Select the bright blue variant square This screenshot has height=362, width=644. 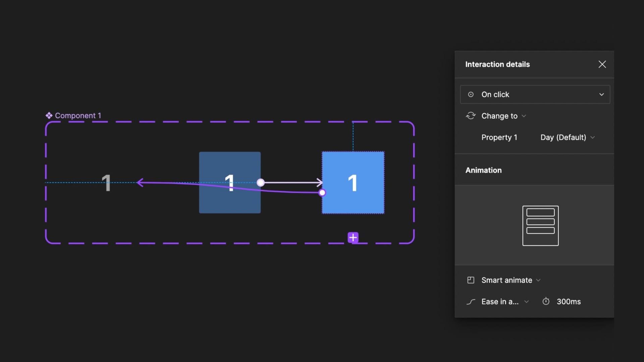click(x=353, y=182)
